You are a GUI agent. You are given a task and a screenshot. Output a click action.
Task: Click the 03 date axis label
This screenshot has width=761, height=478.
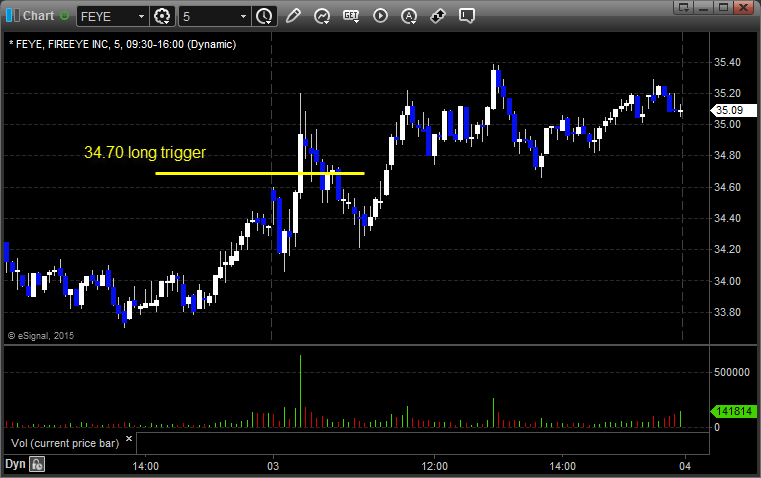click(273, 466)
